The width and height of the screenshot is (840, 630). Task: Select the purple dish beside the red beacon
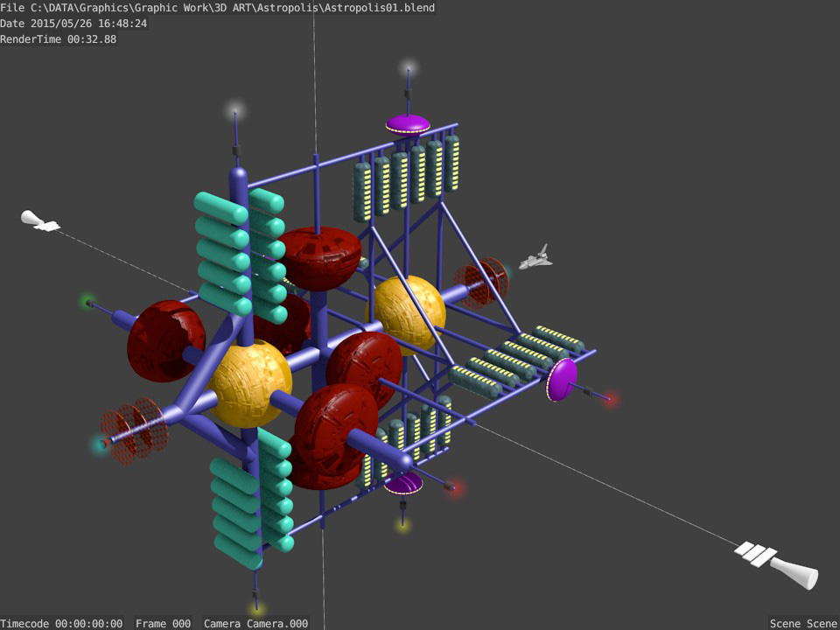[x=562, y=380]
